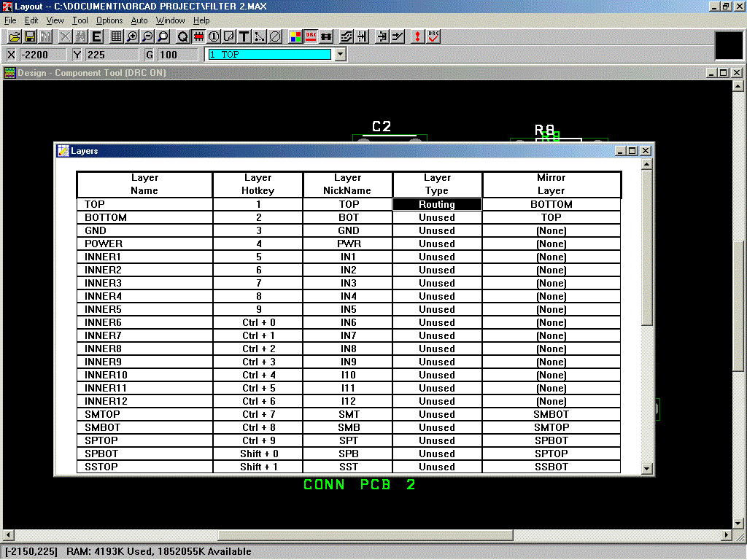Image resolution: width=747 pixels, height=560 pixels.
Task: Click the Edit 'E' toolbar icon
Action: pyautogui.click(x=96, y=36)
